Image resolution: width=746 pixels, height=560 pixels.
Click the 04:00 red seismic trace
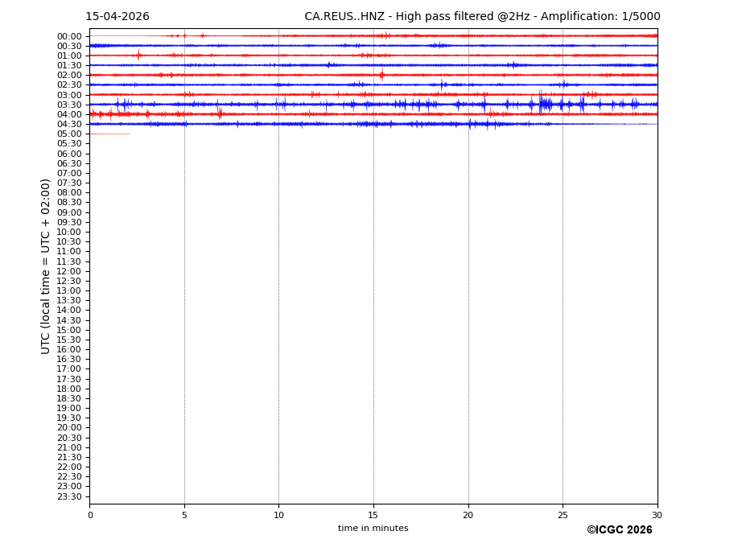[x=373, y=114]
